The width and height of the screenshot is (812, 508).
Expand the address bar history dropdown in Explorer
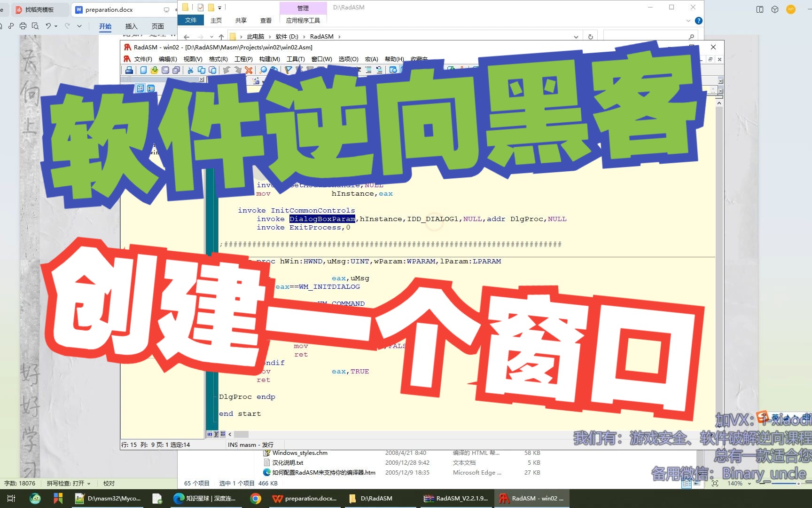tap(576, 37)
